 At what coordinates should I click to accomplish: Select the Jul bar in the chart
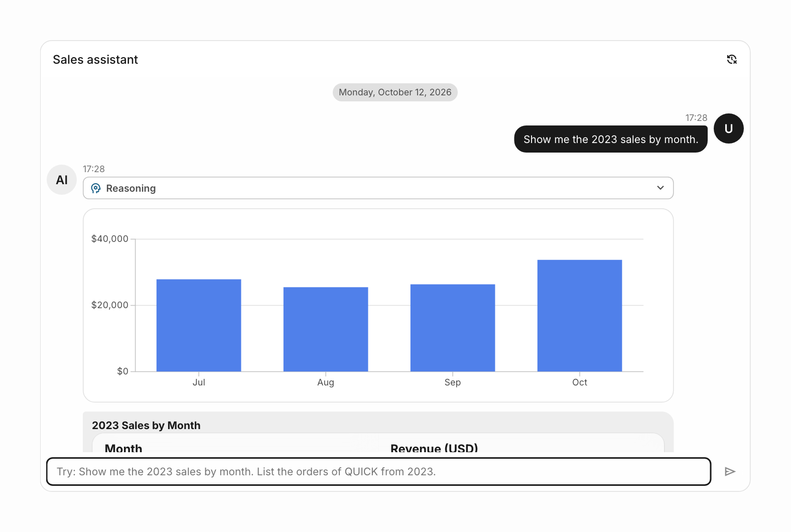tap(199, 325)
